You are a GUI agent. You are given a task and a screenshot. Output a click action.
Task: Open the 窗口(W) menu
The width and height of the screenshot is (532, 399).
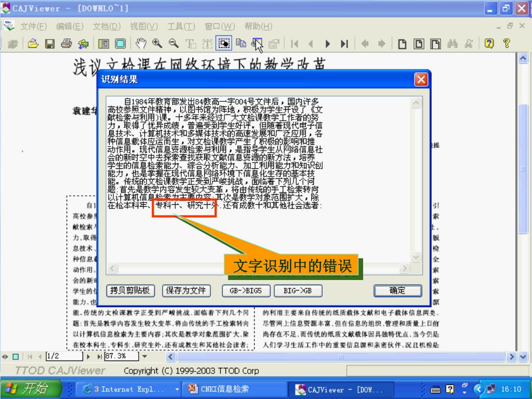(220, 26)
